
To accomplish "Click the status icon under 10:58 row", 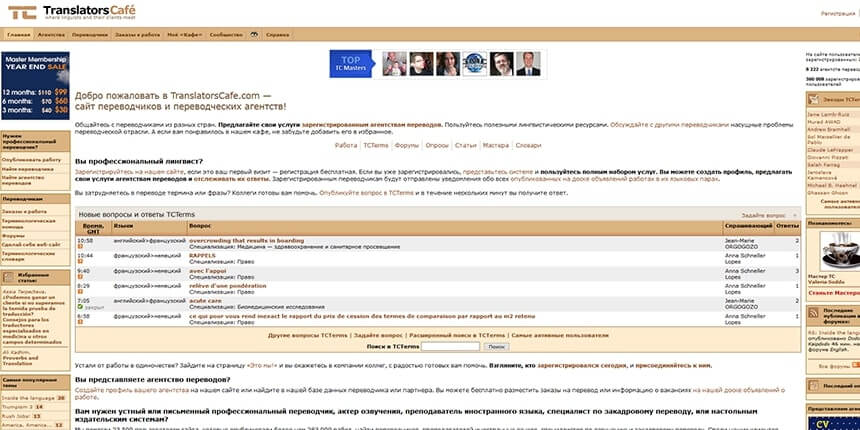I will pyautogui.click(x=80, y=247).
